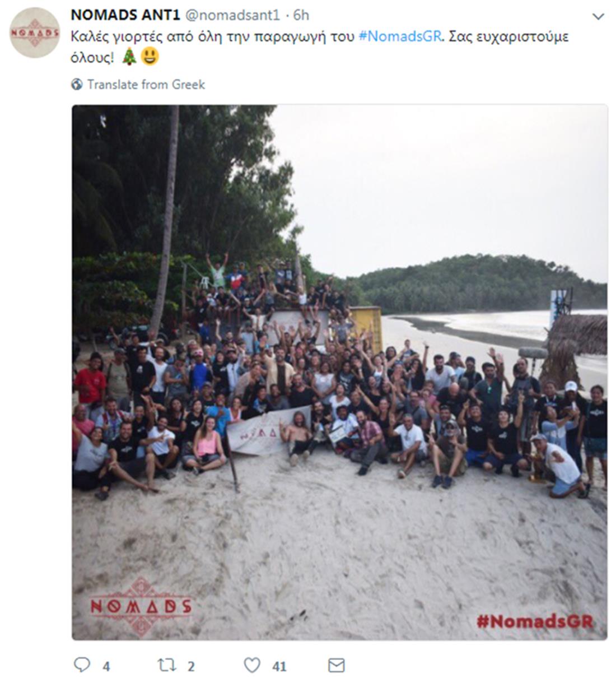Click the Christmas tree emoji
The height and width of the screenshot is (683, 616).
pyautogui.click(x=129, y=56)
